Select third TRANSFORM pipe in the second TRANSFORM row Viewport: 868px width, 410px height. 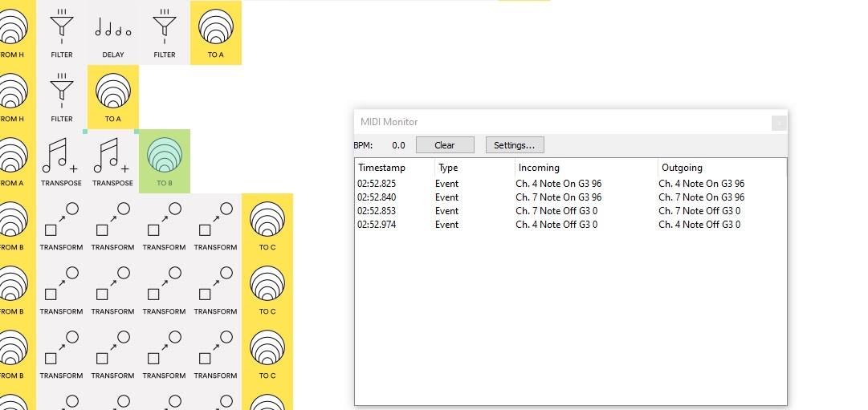pos(165,290)
